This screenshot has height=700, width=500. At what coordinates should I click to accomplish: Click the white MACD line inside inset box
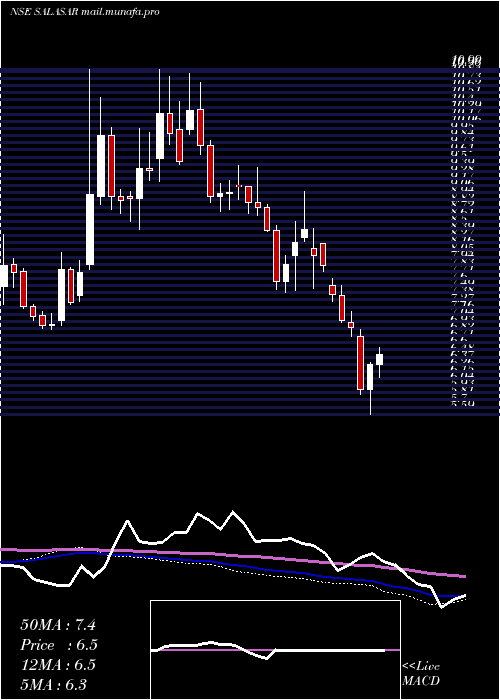(268, 649)
